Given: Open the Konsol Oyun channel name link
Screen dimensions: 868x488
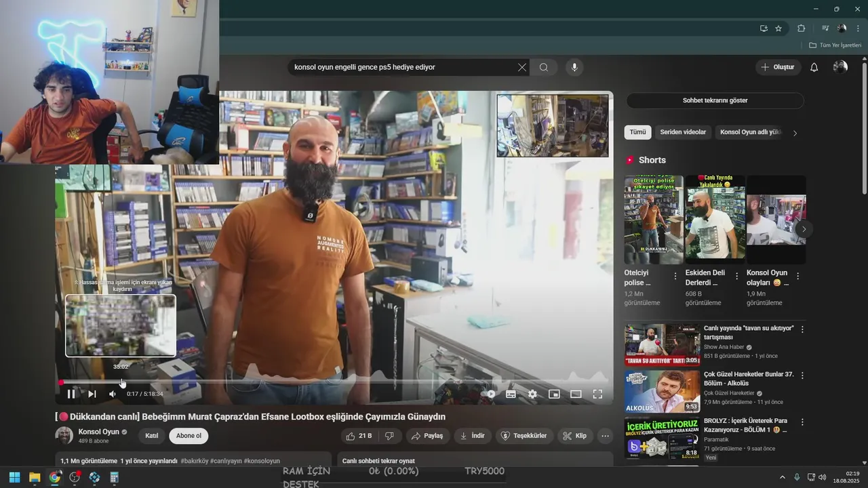Looking at the screenshot, I should 99,432.
